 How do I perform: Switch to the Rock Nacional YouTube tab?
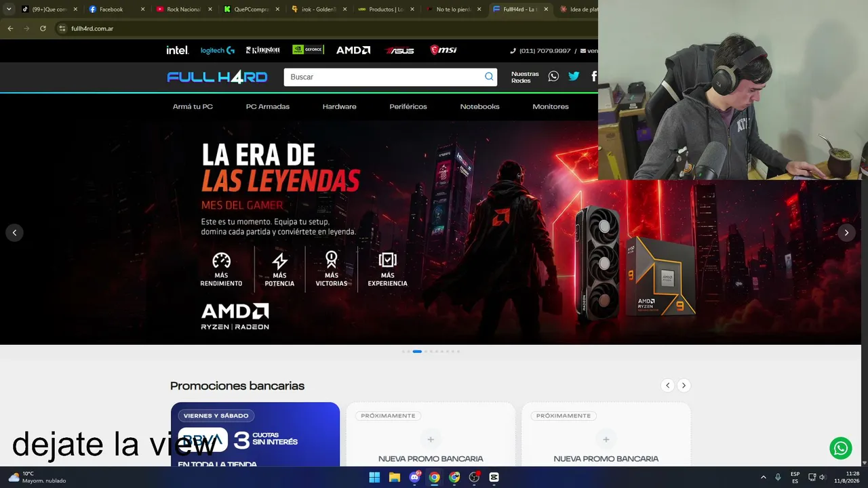click(x=183, y=9)
